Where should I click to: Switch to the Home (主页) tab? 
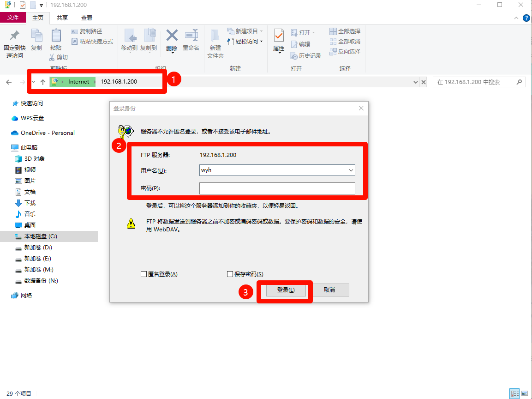click(38, 18)
